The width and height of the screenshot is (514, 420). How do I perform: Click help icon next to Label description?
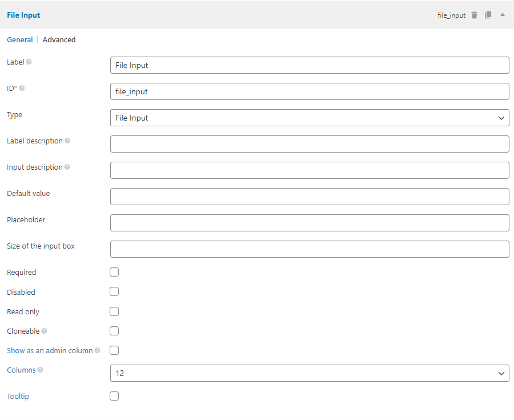pyautogui.click(x=67, y=141)
